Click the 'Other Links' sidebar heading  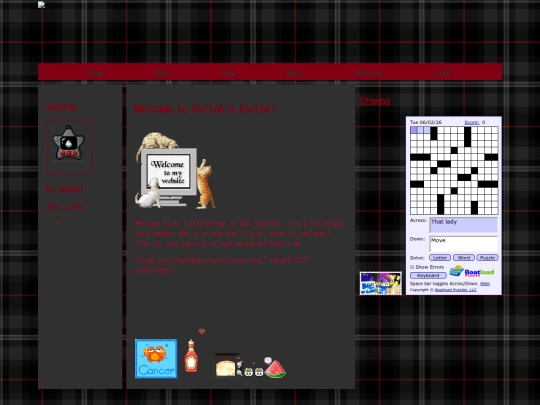click(64, 207)
